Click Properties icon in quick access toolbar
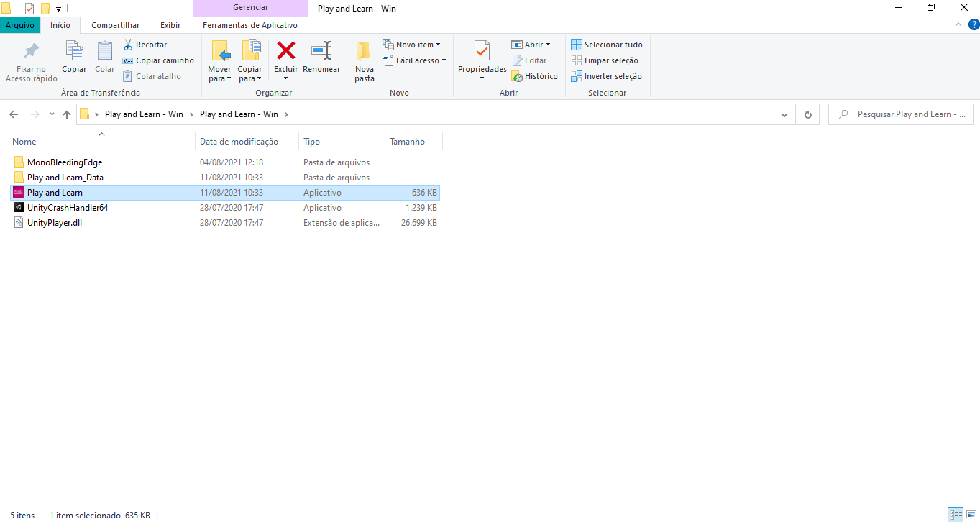Viewport: 980px width, 522px height. click(x=29, y=9)
